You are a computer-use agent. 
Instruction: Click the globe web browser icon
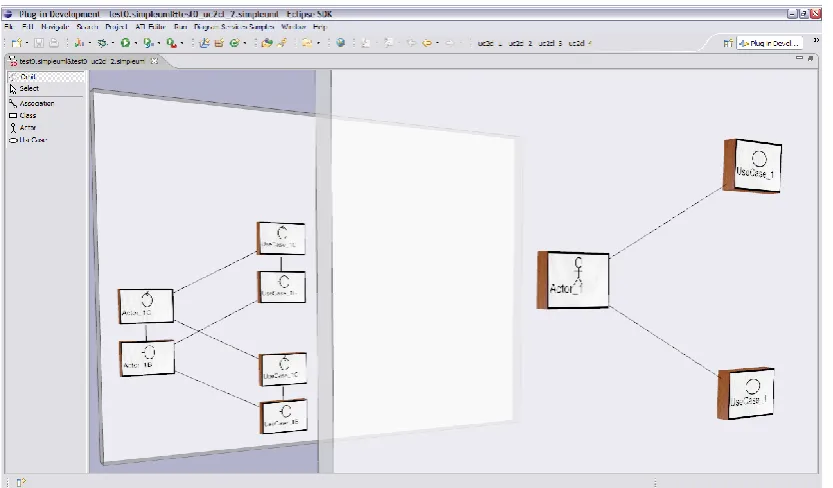pyautogui.click(x=341, y=43)
